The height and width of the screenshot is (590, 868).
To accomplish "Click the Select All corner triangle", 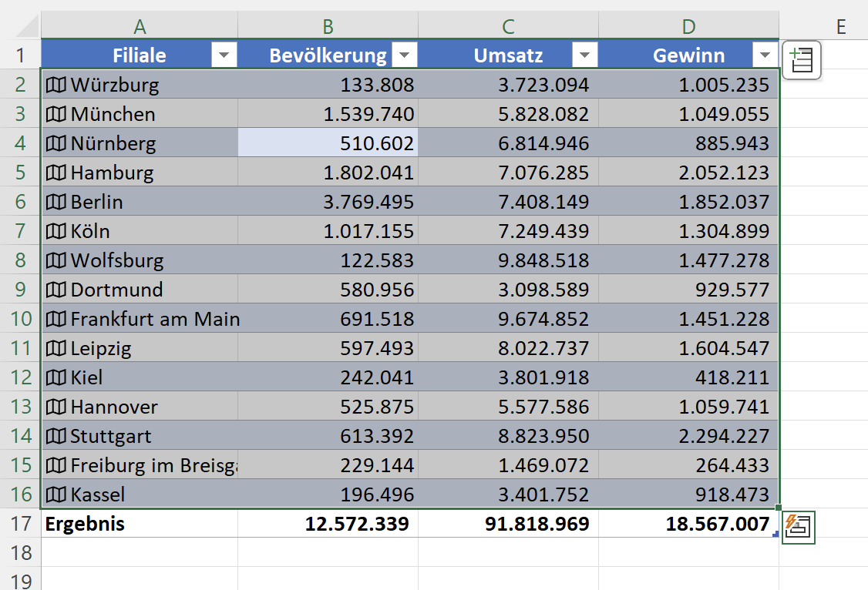I will [x=26, y=25].
